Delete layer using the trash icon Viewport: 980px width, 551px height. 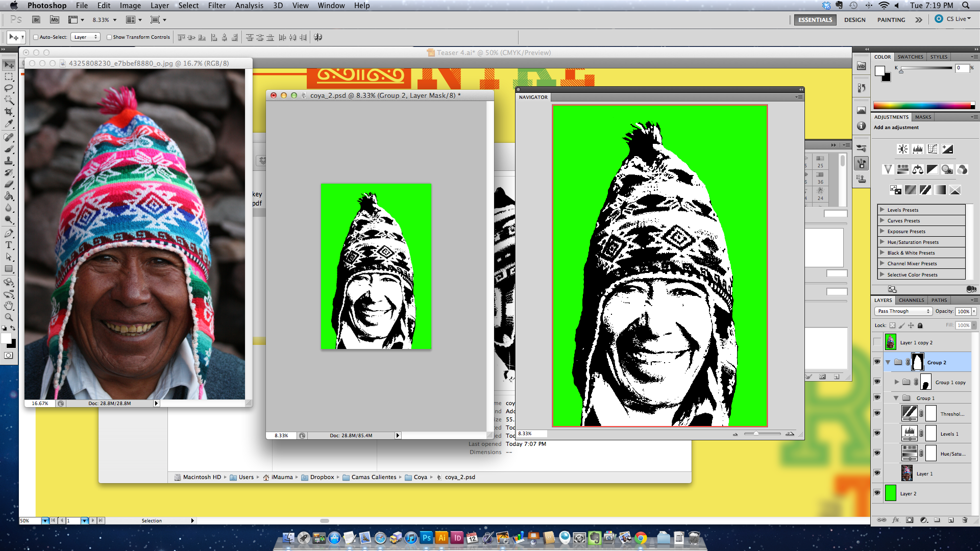[x=965, y=520]
